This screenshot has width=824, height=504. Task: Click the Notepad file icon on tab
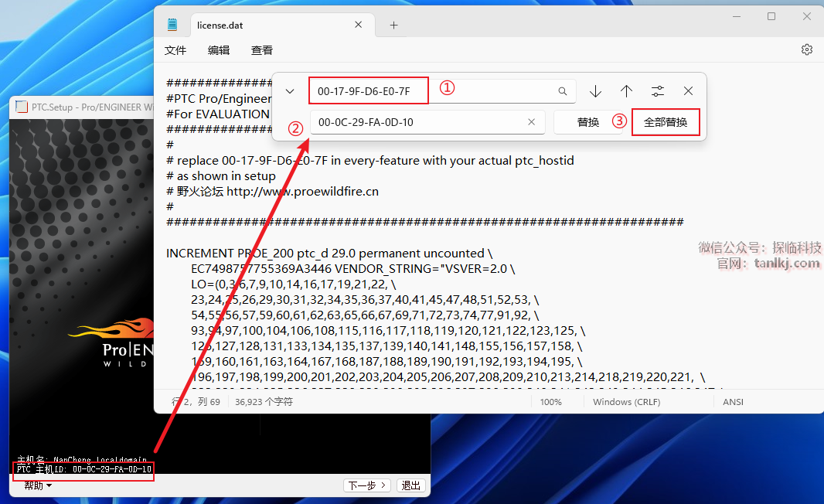coord(172,24)
